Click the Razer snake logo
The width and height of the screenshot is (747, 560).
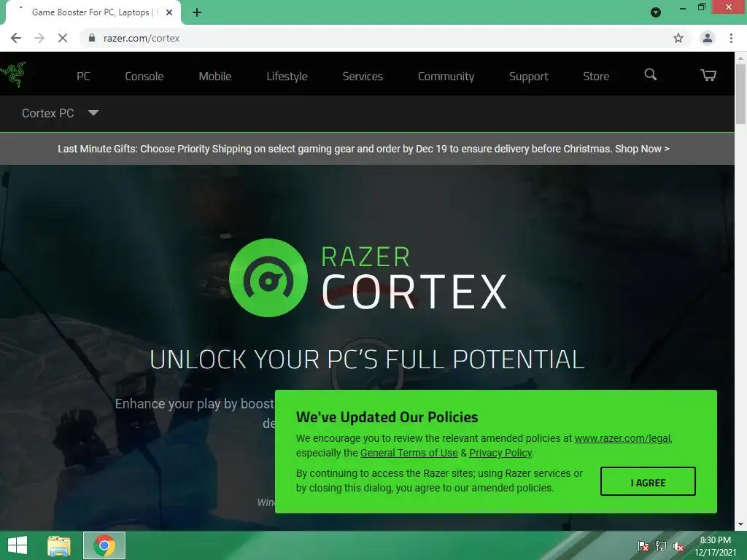[x=13, y=75]
